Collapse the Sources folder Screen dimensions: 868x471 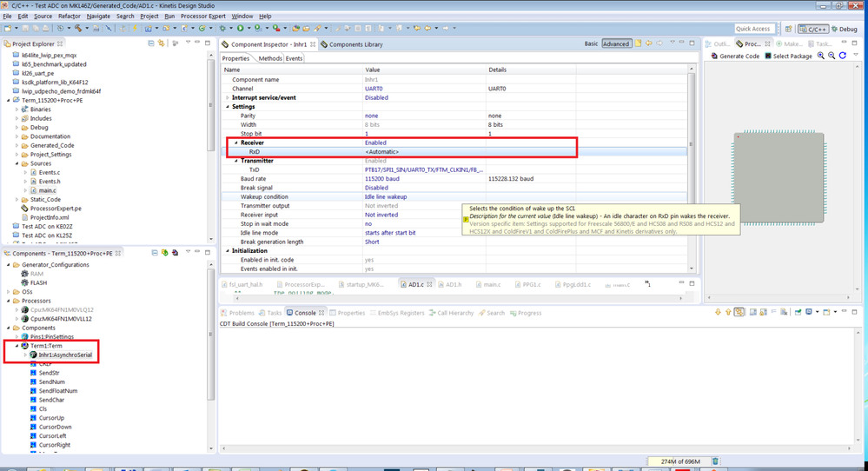[x=17, y=164]
